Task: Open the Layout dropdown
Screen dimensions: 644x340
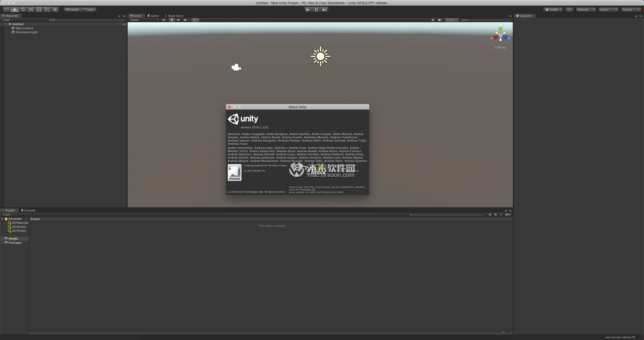Action: click(631, 10)
